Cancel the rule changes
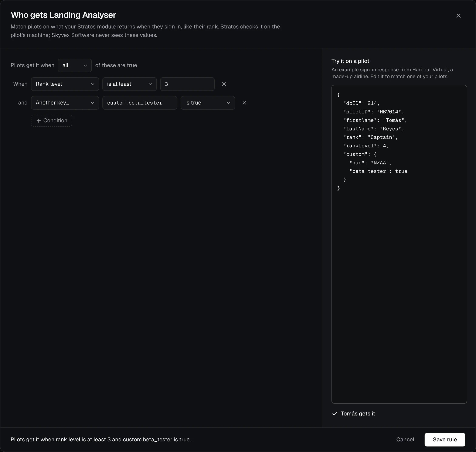Image resolution: width=476 pixels, height=452 pixels. coord(405,439)
